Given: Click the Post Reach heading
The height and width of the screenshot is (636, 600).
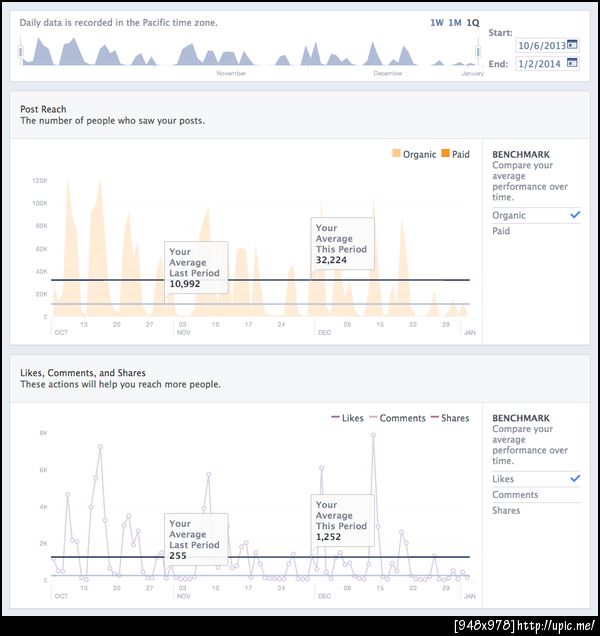Looking at the screenshot, I should coord(43,109).
